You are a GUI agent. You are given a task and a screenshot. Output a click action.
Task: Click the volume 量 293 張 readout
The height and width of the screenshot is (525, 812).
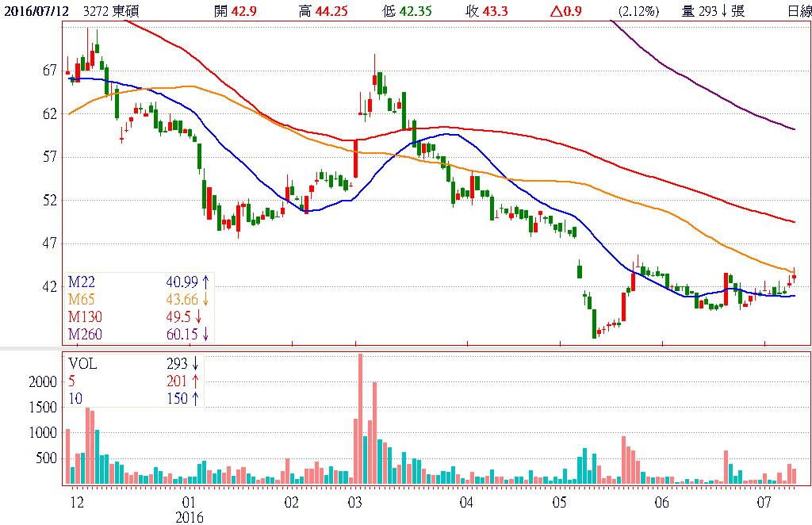pos(713,11)
